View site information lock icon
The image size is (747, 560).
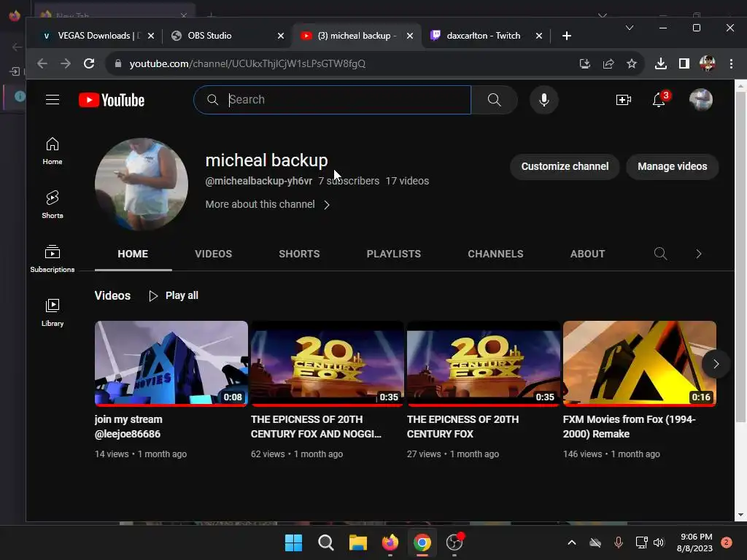tap(118, 63)
